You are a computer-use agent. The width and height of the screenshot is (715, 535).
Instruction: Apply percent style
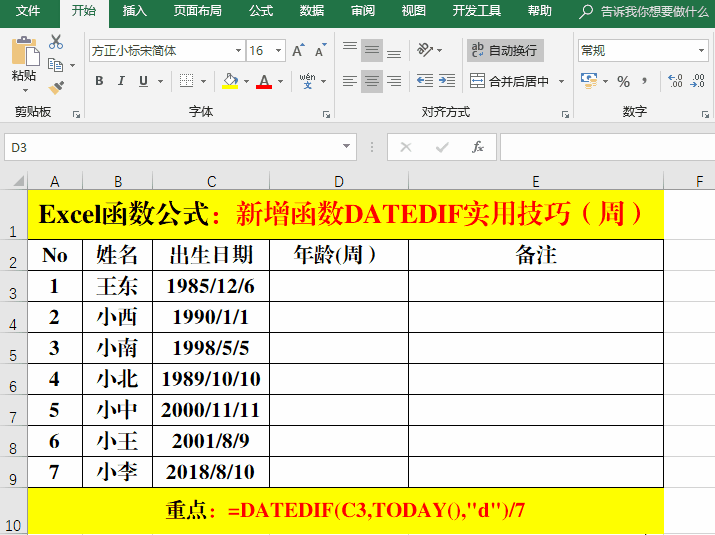623,82
